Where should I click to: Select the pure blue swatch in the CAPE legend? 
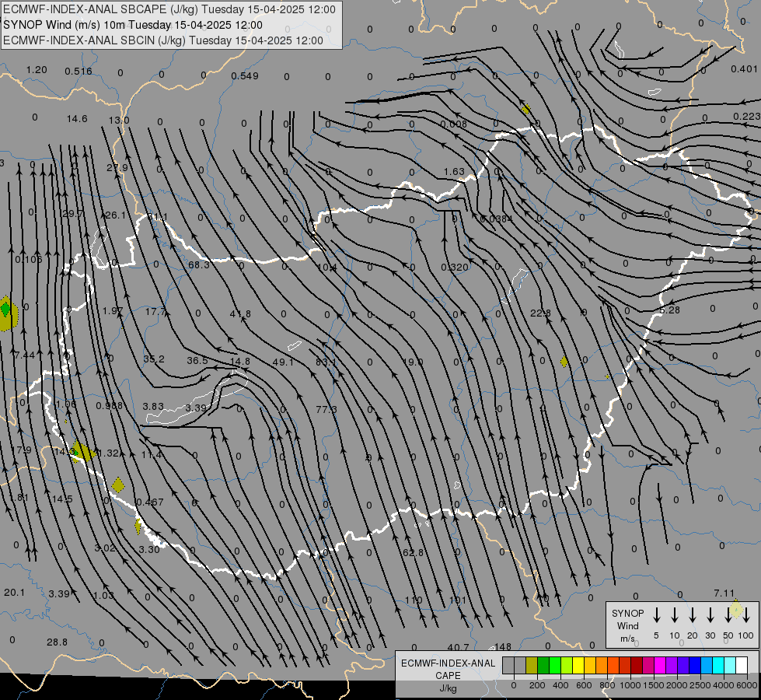point(694,666)
